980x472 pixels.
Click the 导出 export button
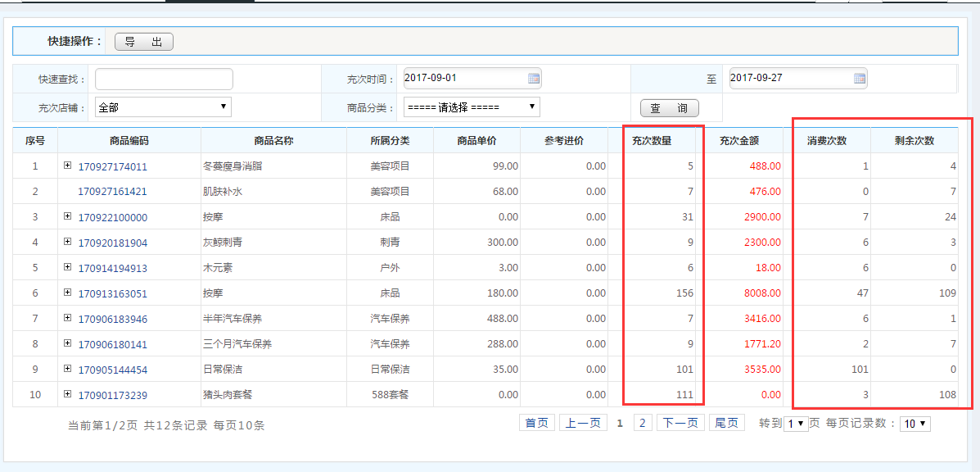[x=144, y=42]
